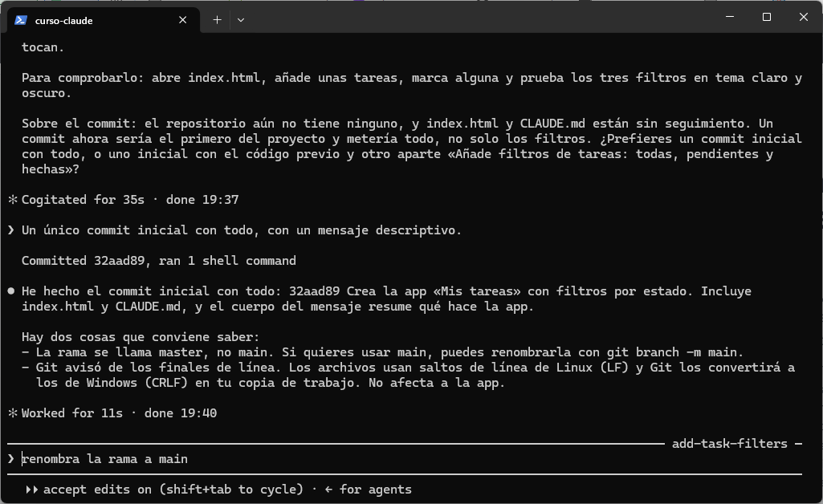Click the 'Worked for 11s · done 19:40' line
823x504 pixels.
[119, 413]
